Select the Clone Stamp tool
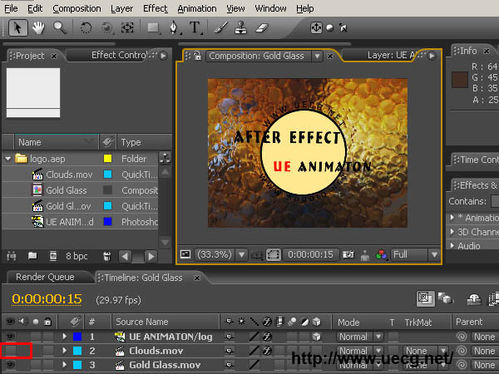The width and height of the screenshot is (499, 374). click(241, 28)
